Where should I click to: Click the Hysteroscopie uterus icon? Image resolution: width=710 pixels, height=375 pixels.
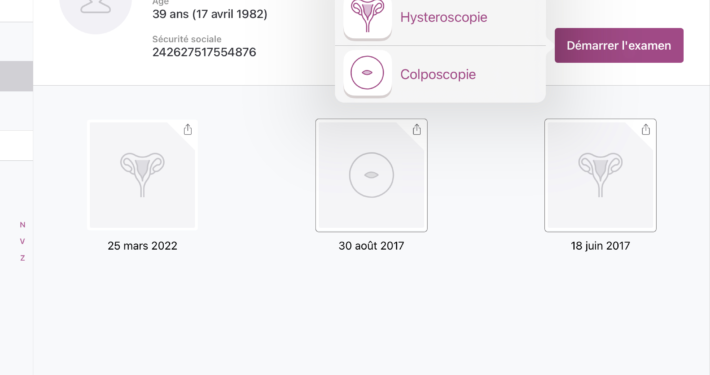click(367, 17)
